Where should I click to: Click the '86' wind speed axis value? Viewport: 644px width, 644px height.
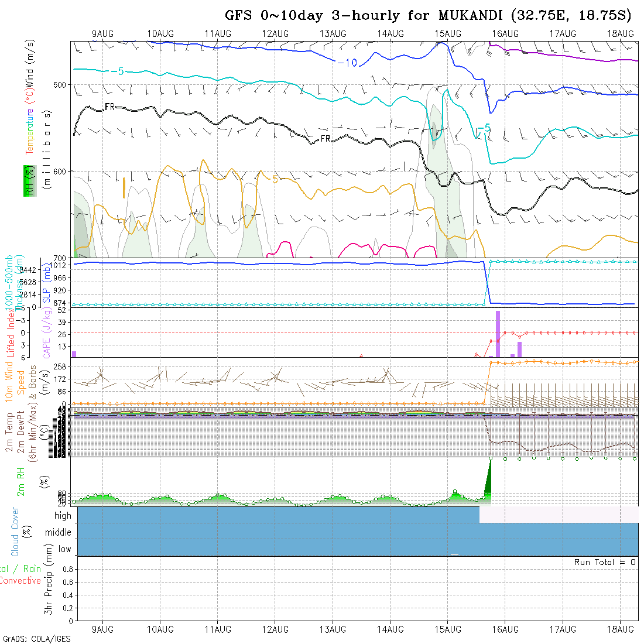coord(61,392)
